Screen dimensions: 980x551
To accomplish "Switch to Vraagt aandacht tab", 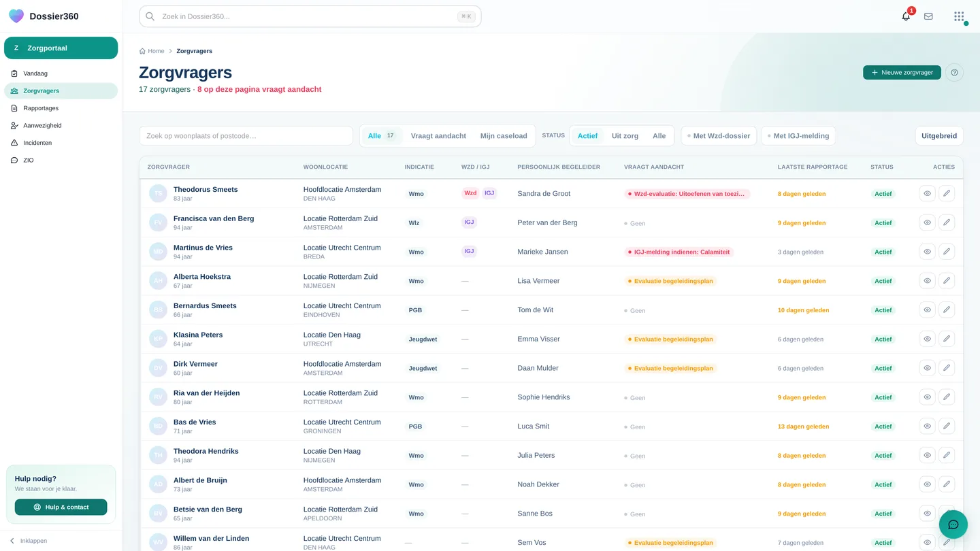I will tap(438, 136).
